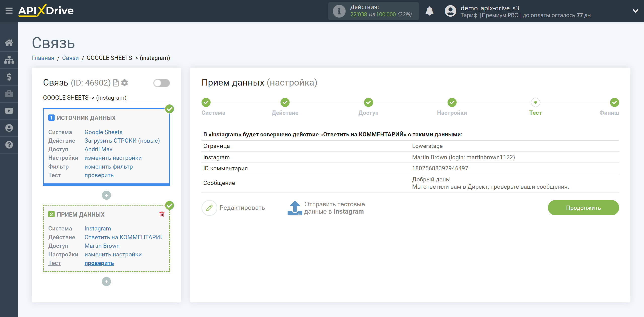Screen dimensions: 644x317
Task: Open the briefcase sidebar icon
Action: pos(9,94)
